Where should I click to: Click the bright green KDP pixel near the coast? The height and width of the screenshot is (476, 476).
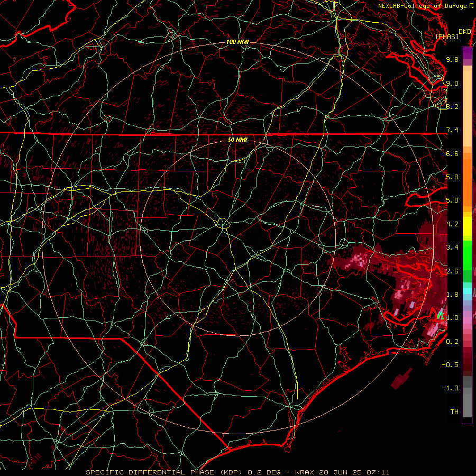[440, 315]
